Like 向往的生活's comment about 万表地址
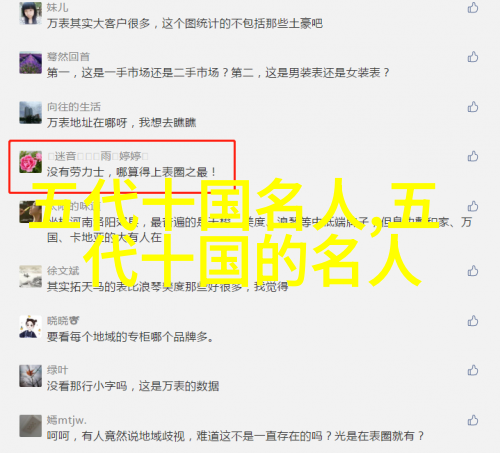 click(473, 107)
